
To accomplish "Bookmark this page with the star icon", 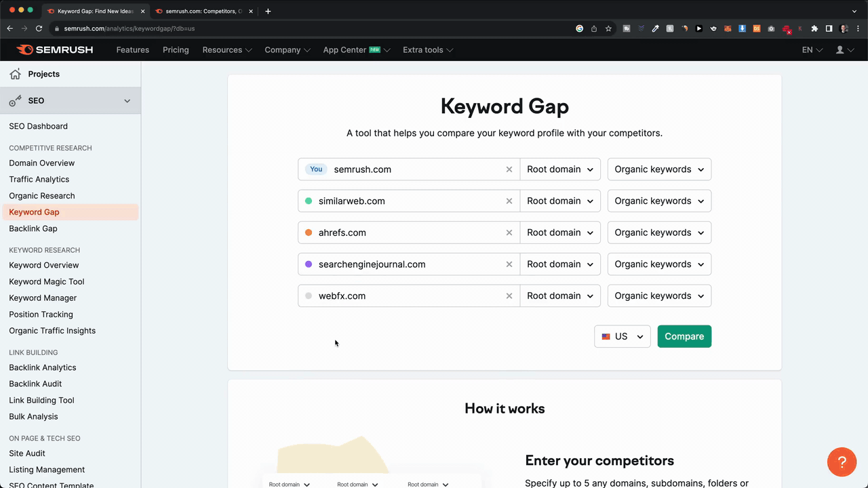I will click(x=608, y=28).
